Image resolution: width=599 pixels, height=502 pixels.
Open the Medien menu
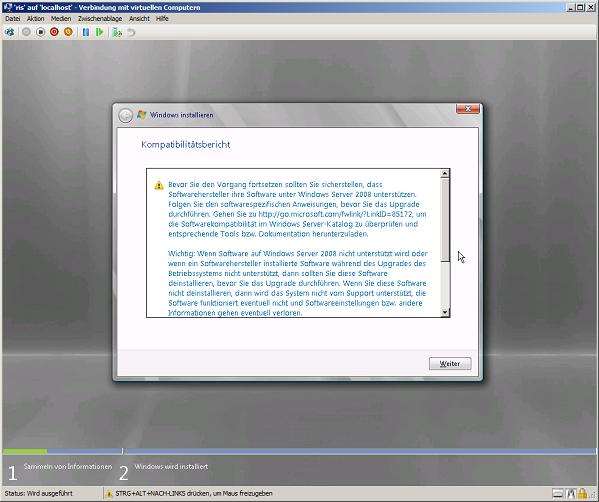click(x=61, y=18)
